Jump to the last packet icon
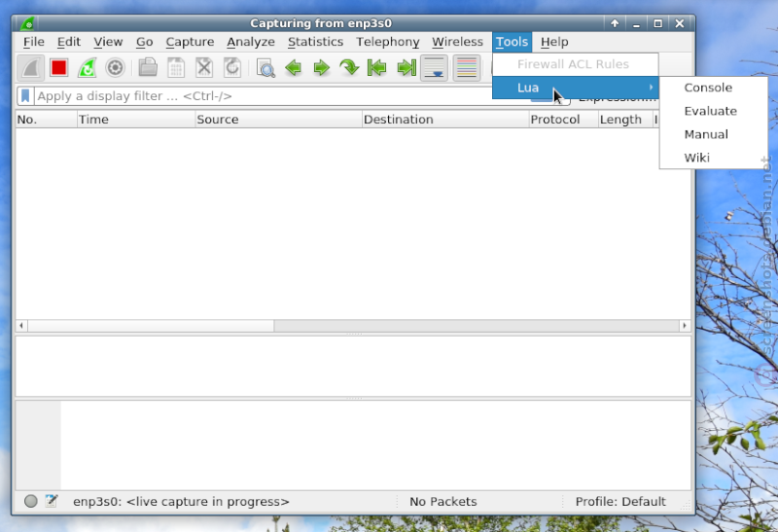The width and height of the screenshot is (778, 532). point(407,67)
